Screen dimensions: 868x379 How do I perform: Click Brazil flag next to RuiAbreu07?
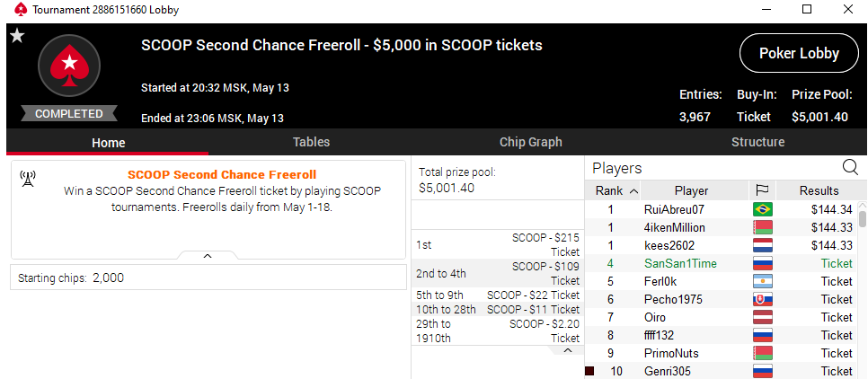point(762,209)
